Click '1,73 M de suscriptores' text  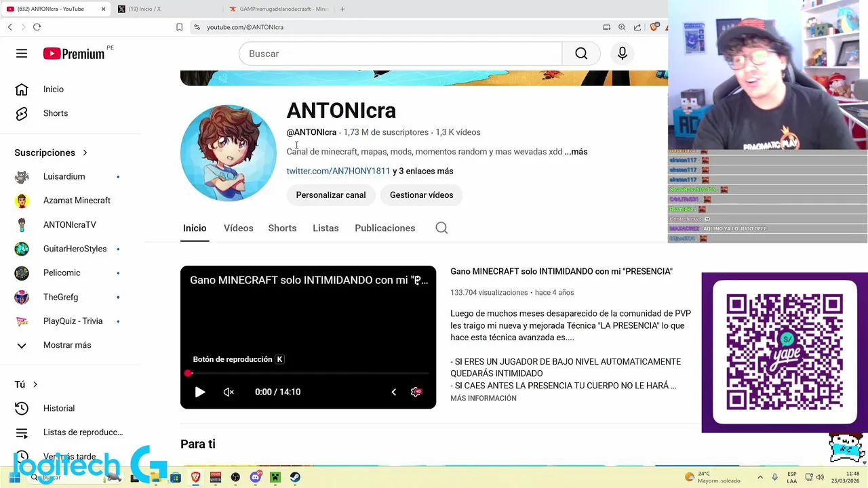[x=386, y=132]
